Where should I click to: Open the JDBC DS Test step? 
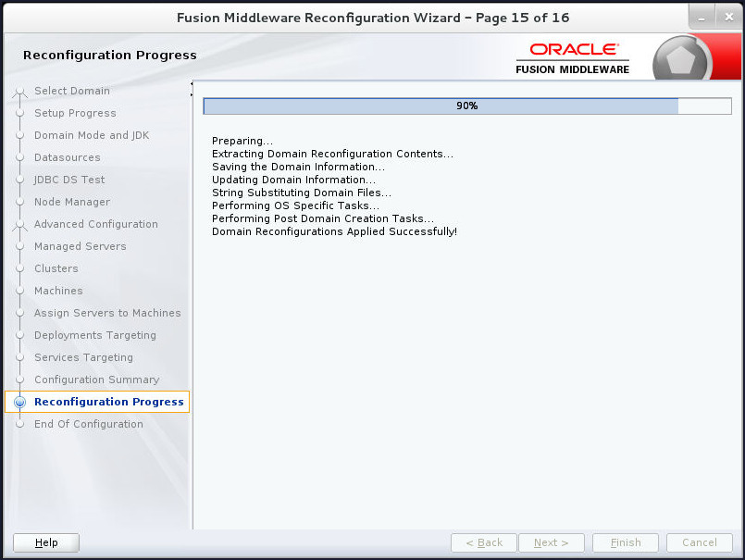tap(69, 180)
